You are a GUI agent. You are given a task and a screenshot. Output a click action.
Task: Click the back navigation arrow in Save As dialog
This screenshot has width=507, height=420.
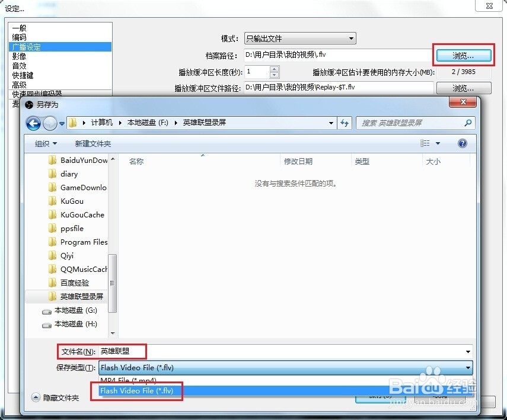(34, 123)
